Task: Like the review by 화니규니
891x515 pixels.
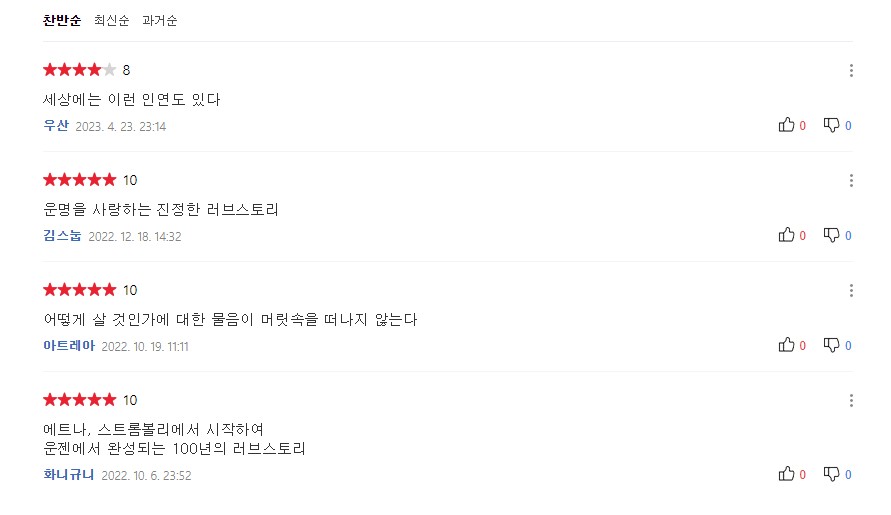Action: [786, 474]
